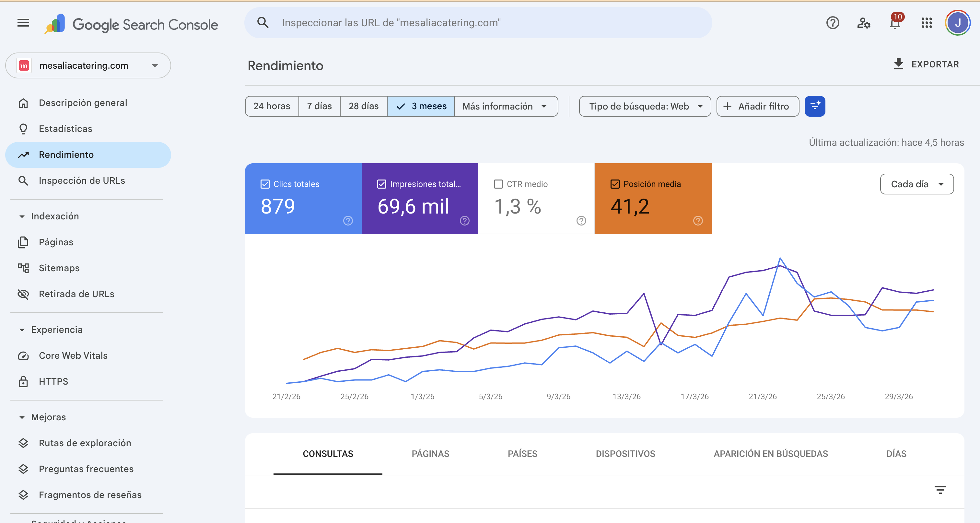Toggle the Clics totales checkbox

pyautogui.click(x=265, y=184)
